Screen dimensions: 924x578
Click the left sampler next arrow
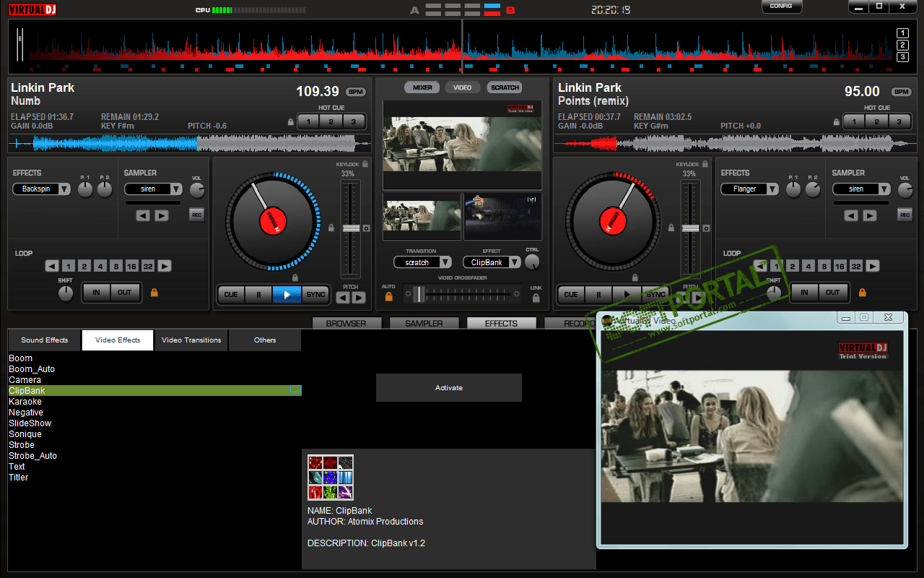(162, 215)
